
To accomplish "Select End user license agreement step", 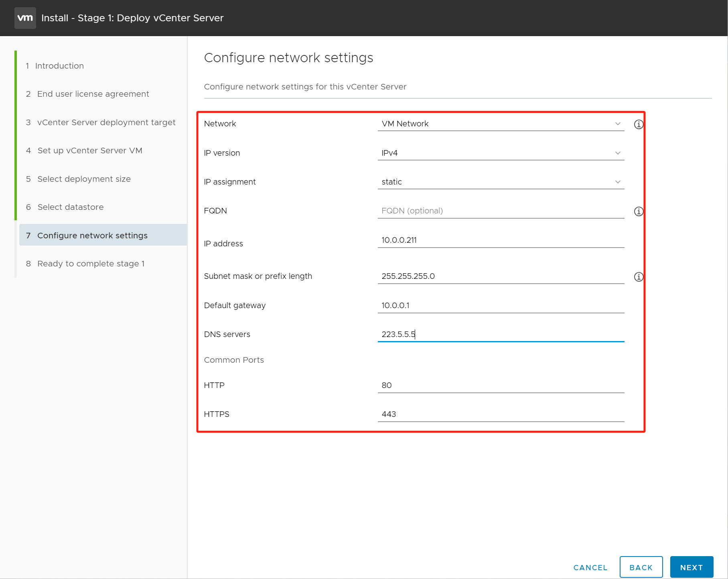I will 93,94.
